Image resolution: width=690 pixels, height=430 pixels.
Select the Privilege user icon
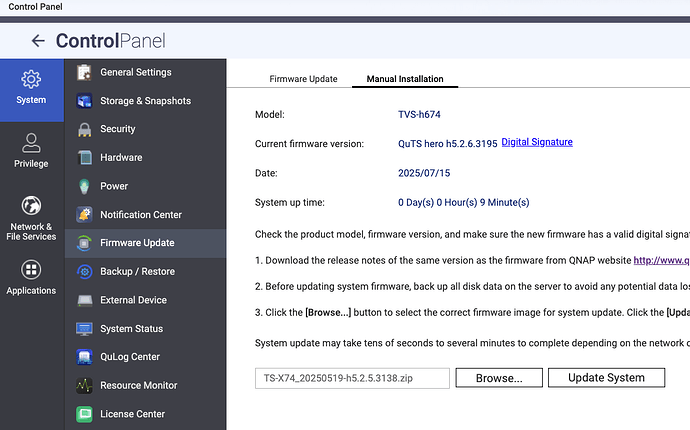click(x=31, y=142)
